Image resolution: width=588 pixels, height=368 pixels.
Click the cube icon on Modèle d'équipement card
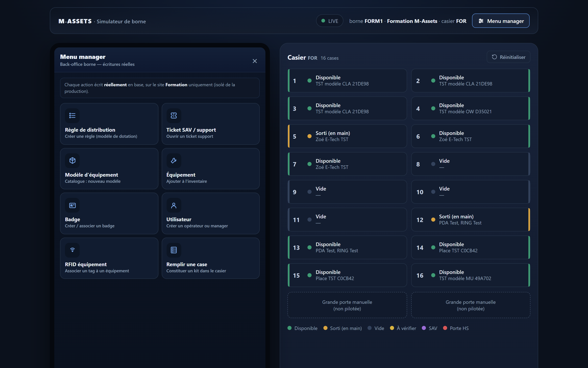72,161
